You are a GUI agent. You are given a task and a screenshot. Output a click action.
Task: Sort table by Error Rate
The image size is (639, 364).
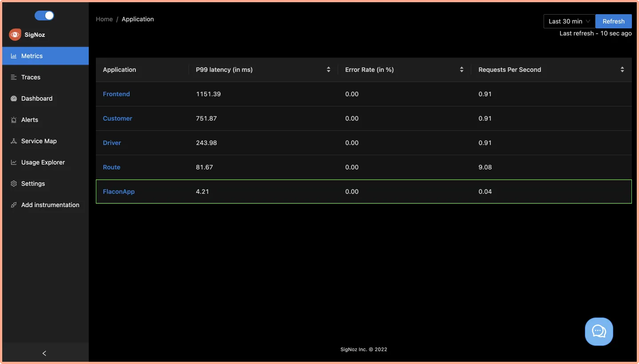pos(461,70)
